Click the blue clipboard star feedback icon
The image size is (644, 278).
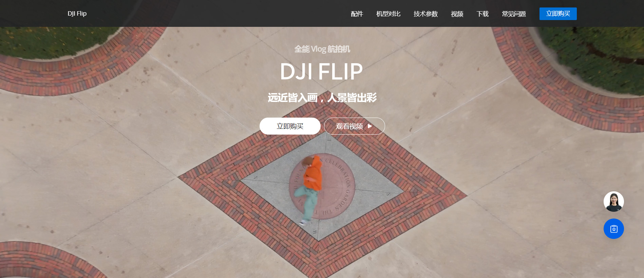[613, 229]
